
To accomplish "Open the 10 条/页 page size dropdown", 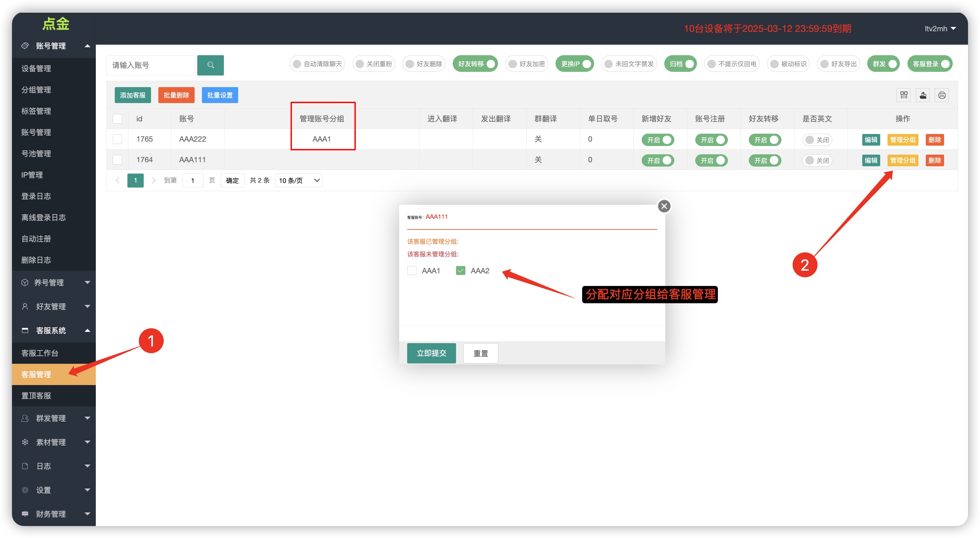I will (x=299, y=181).
